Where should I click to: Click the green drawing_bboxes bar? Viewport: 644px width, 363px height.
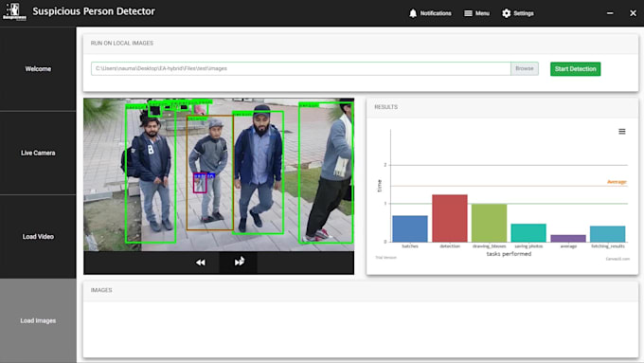[x=490, y=223]
